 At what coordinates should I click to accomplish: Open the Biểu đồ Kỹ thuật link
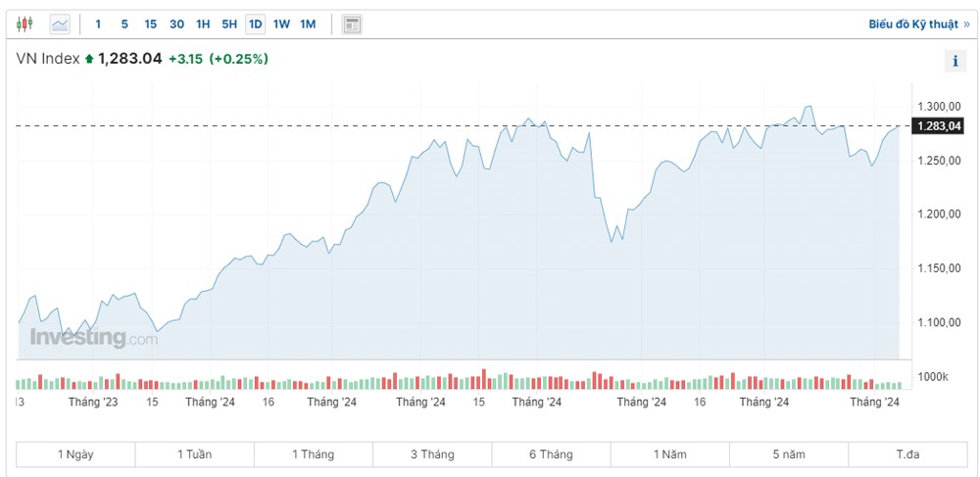918,24
